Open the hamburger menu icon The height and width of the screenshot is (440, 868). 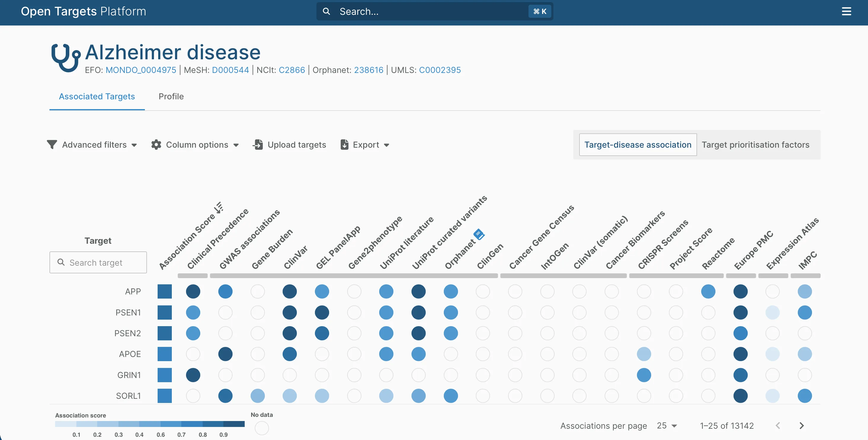846,12
